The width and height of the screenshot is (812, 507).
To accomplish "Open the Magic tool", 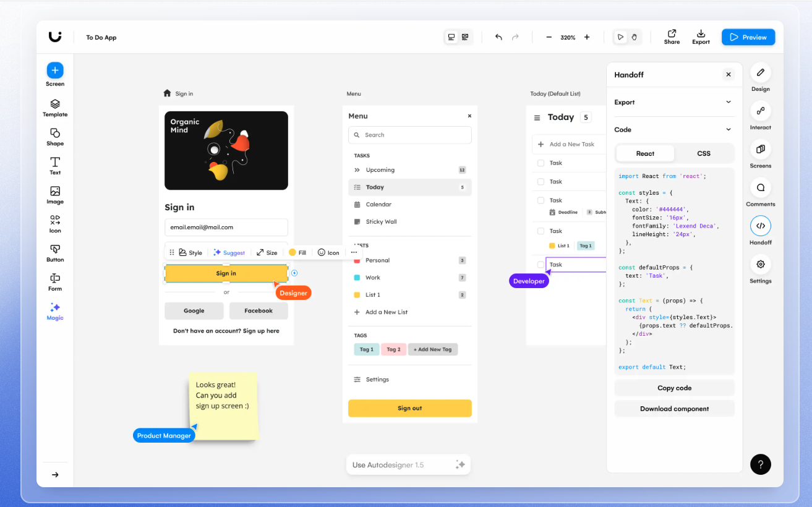I will pos(55,311).
